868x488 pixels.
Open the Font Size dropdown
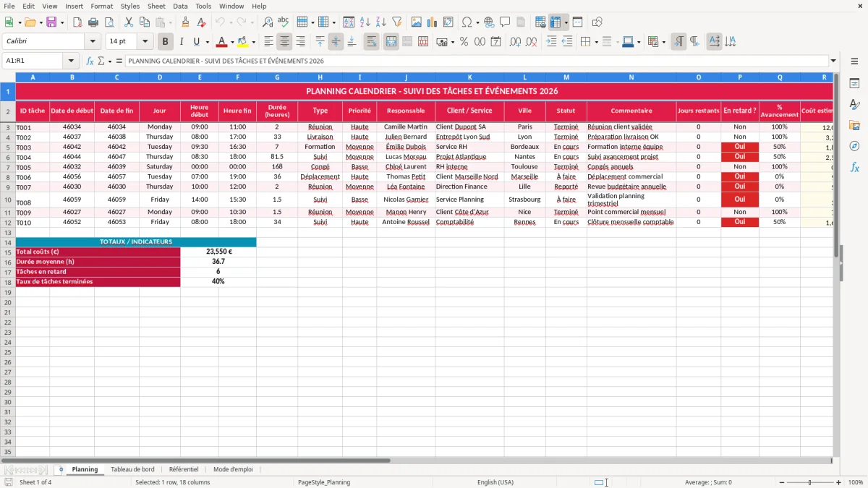(x=145, y=42)
